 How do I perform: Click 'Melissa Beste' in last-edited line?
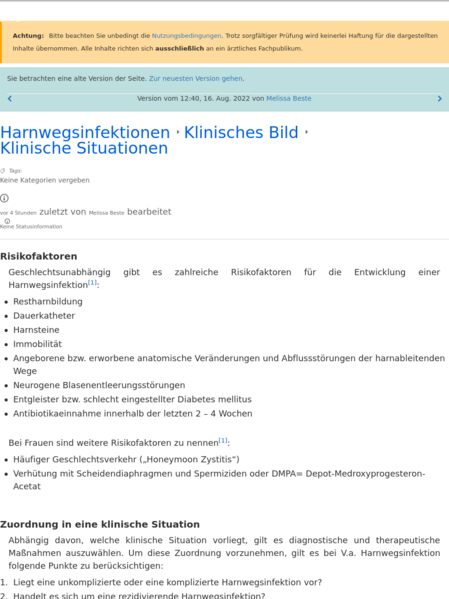[107, 213]
